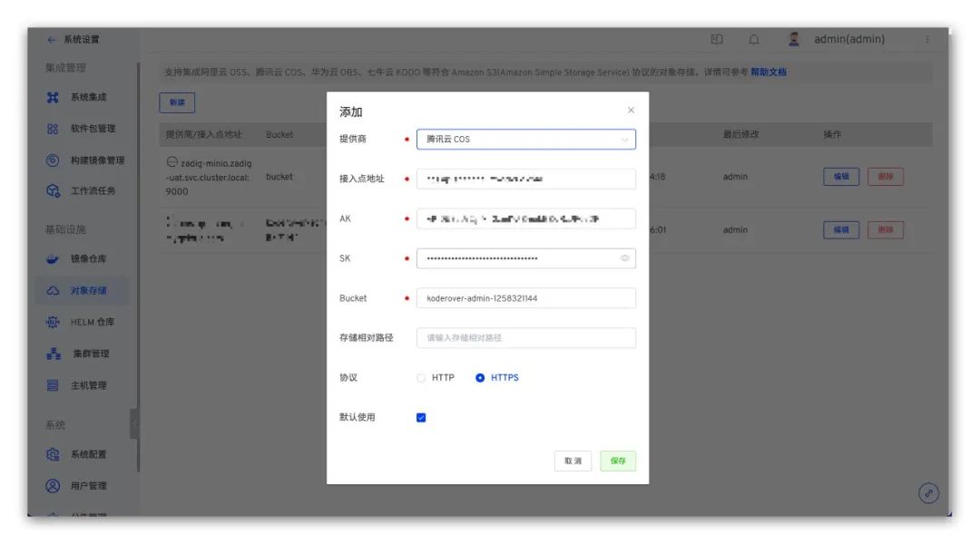The width and height of the screenshot is (980, 544).
Task: Click the 最后修改 column header
Action: [740, 134]
